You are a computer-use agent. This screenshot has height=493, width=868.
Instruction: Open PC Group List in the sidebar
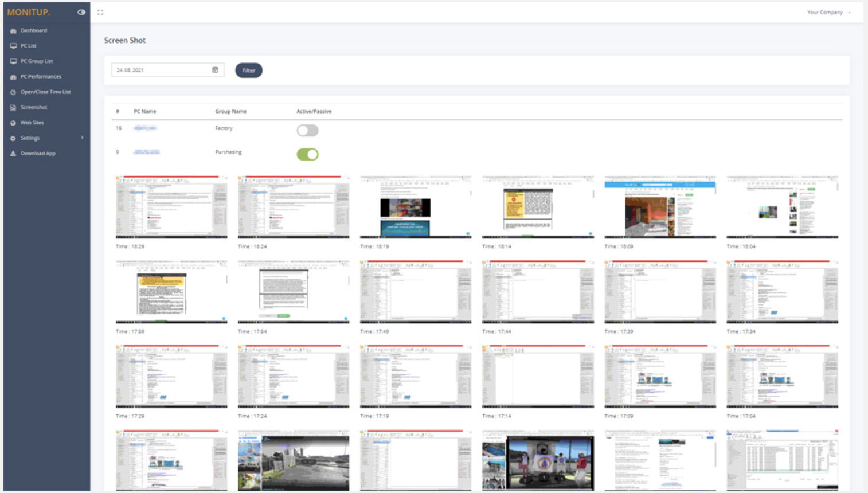[x=13, y=61]
